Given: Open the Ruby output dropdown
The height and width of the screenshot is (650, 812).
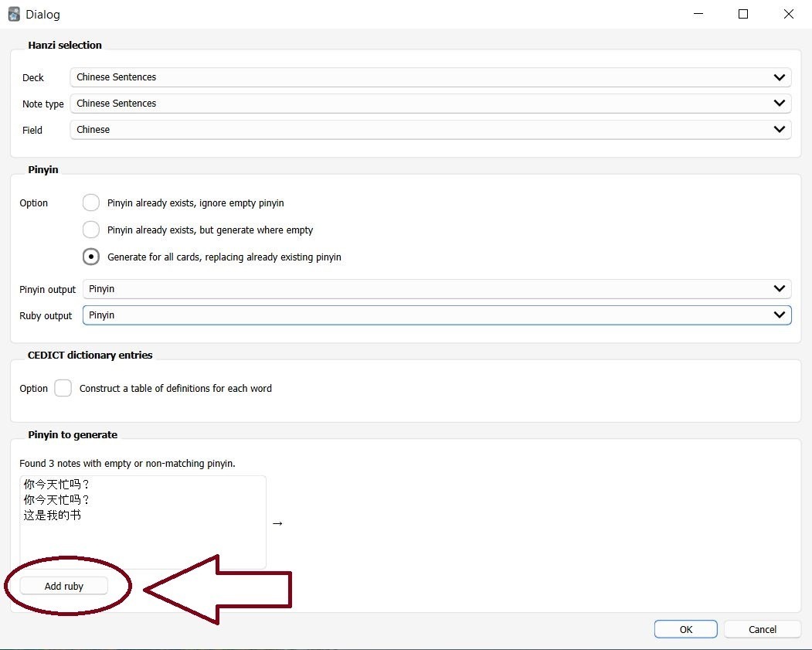Looking at the screenshot, I should (x=437, y=315).
